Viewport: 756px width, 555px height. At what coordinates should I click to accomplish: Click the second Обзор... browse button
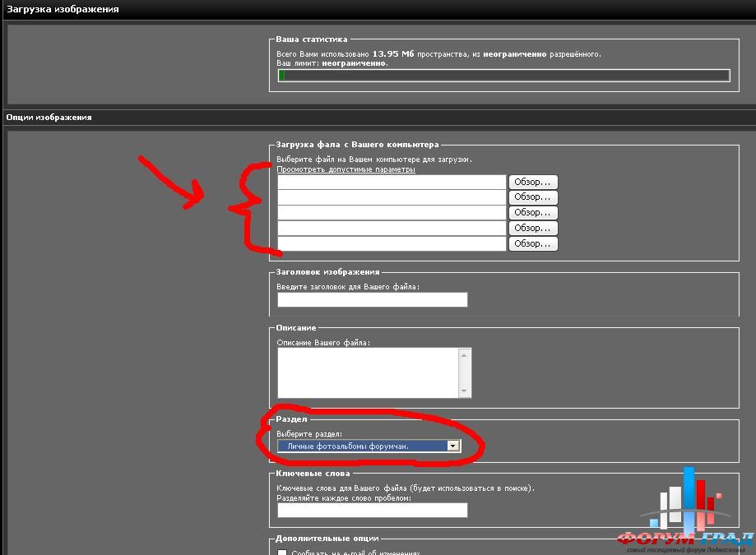click(x=533, y=197)
